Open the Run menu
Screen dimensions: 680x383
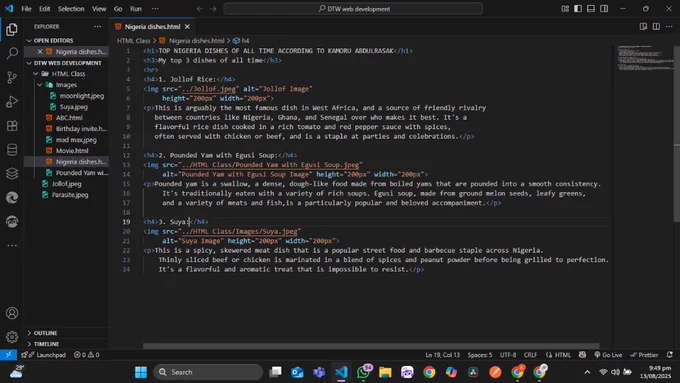tap(136, 9)
